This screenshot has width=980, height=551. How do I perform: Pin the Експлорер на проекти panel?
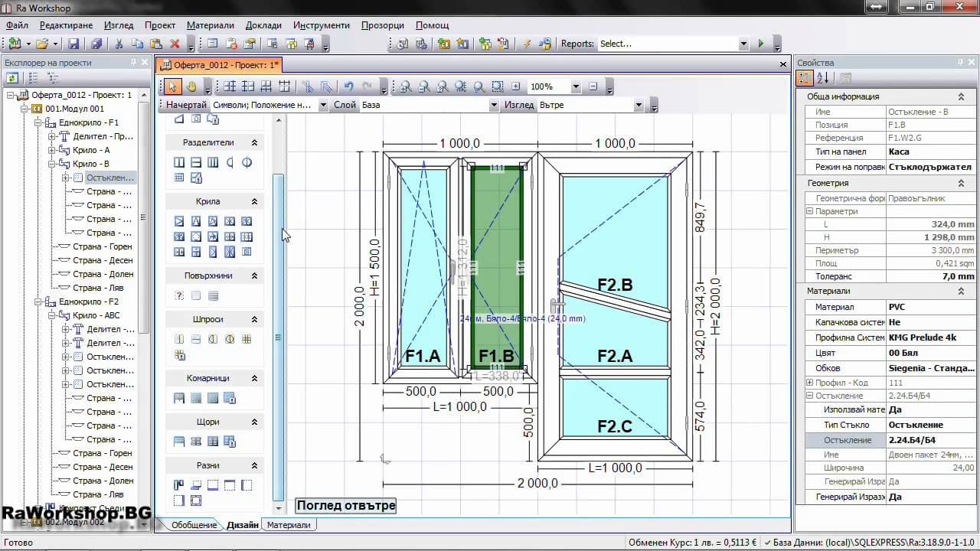pos(133,63)
